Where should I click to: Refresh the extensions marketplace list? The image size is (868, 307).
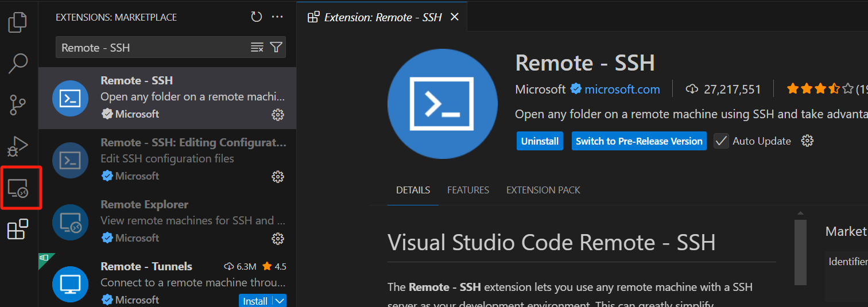point(257,17)
